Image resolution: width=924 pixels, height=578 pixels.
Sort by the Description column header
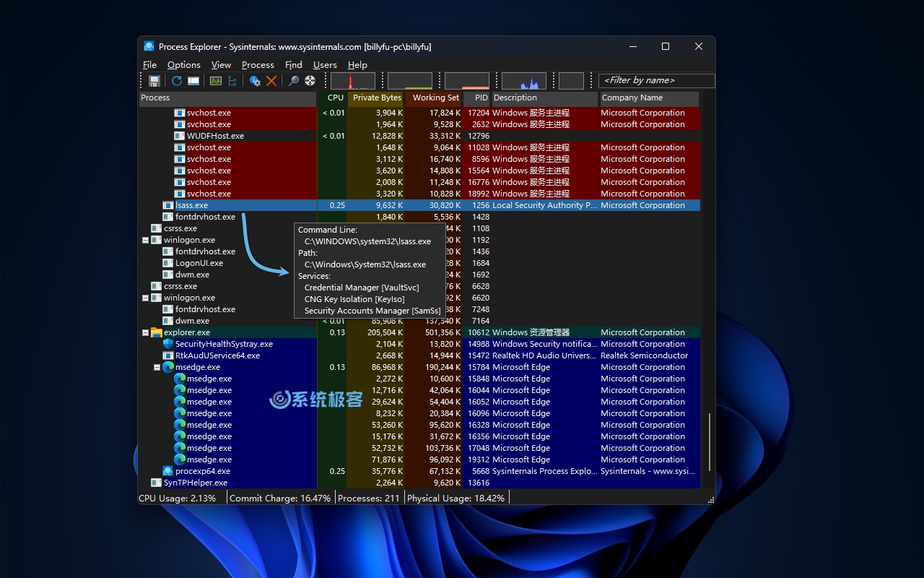[x=545, y=98]
